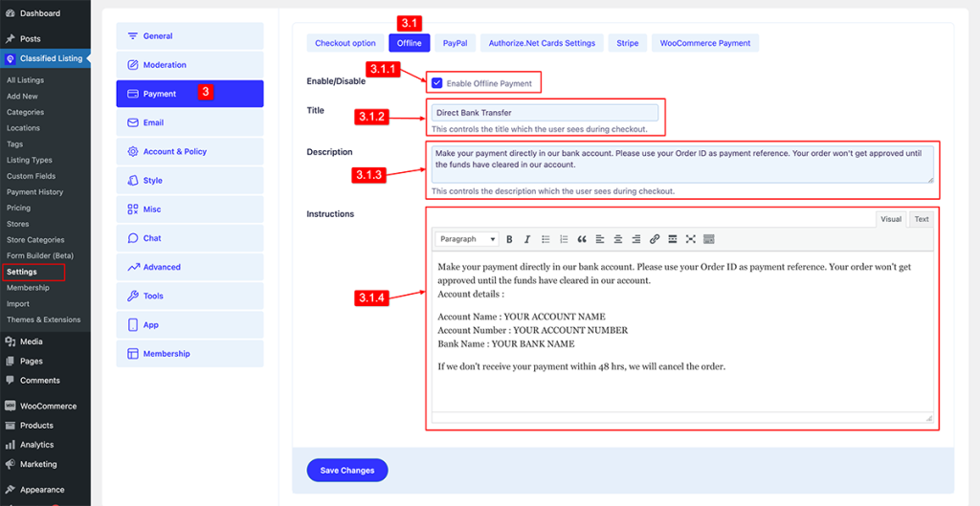Open the Membership settings section in the panel
Viewport: 980px width, 506px height.
(190, 354)
